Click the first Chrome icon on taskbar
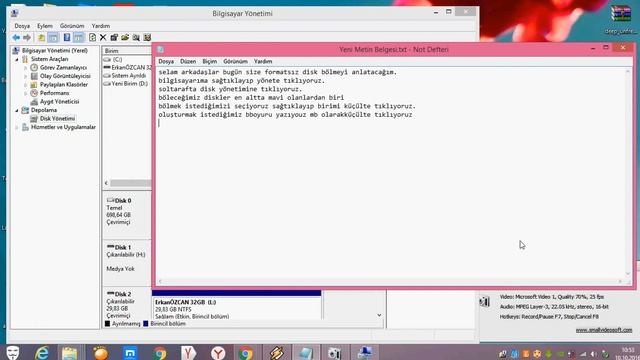This screenshot has width=640, height=360. click(160, 353)
